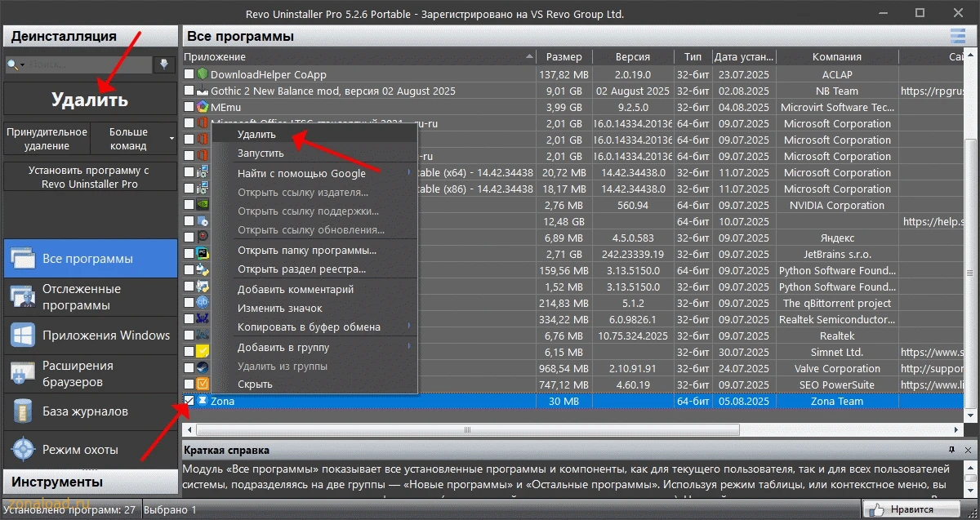The image size is (980, 520).
Task: Click the thumbs-up icon in status bar
Action: click(878, 510)
